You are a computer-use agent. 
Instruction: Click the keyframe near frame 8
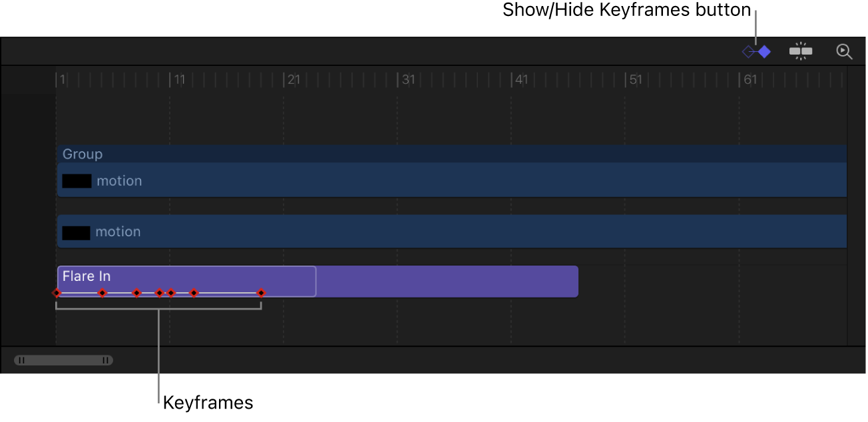click(136, 292)
